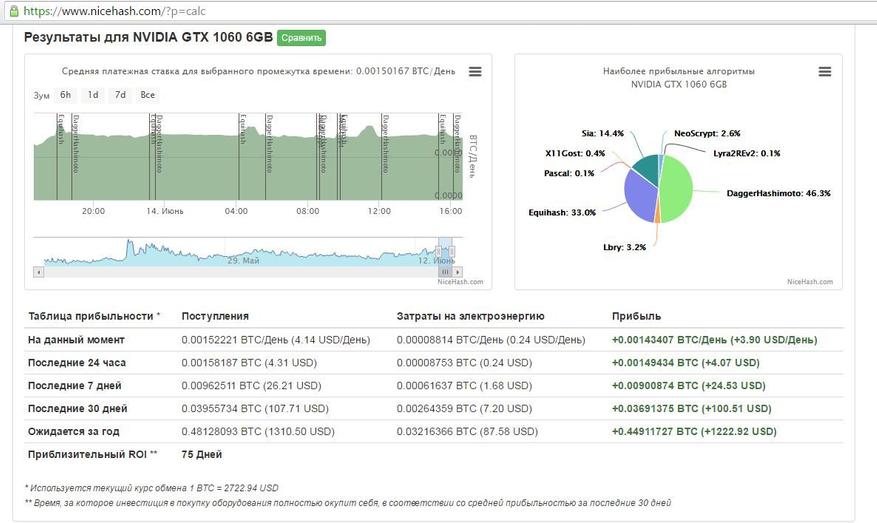This screenshot has height=523, width=877.
Task: Select the 1d zoom range
Action: (93, 95)
